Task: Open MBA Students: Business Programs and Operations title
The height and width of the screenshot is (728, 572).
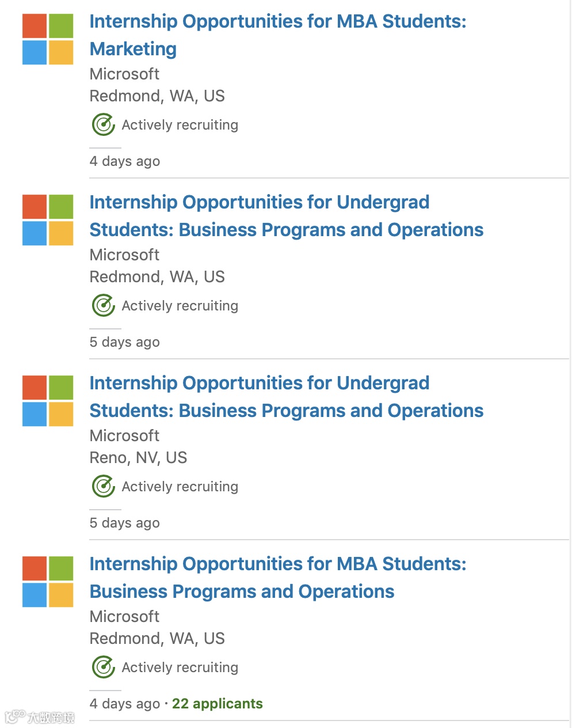Action: (277, 578)
